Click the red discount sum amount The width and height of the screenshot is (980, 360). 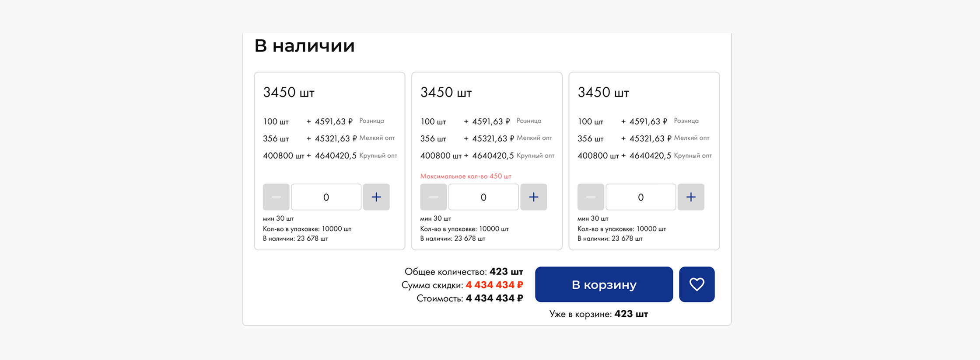494,285
